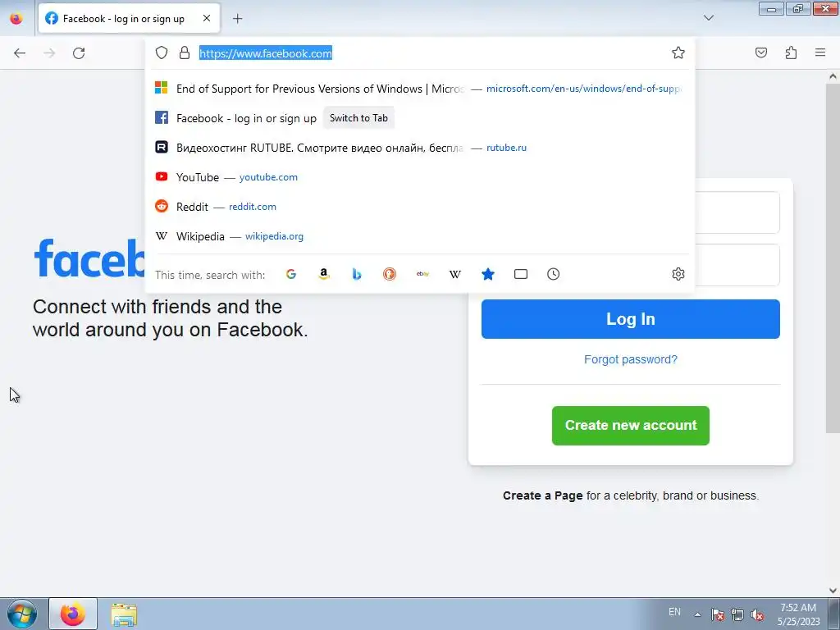Open the Firefox hamburger menu

820,52
